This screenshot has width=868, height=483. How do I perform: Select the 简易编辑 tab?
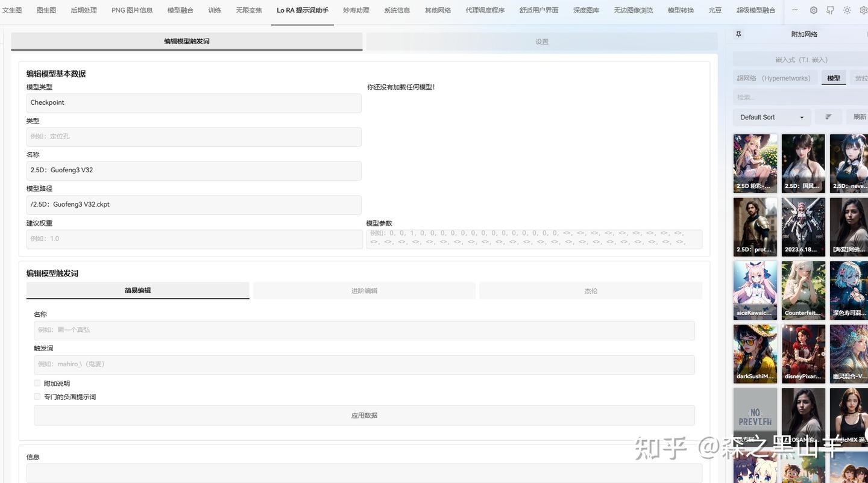[x=138, y=290]
